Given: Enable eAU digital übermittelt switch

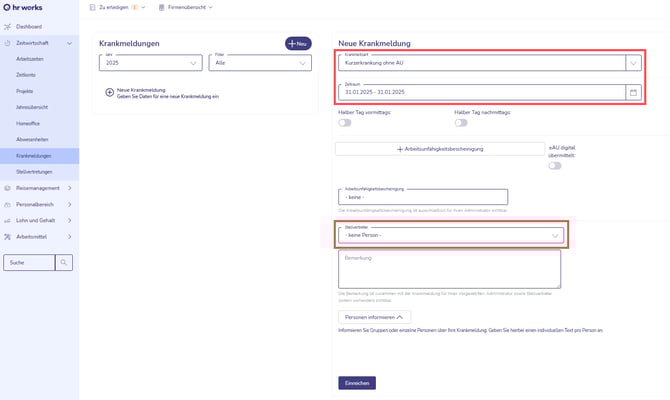Looking at the screenshot, I should 555,166.
